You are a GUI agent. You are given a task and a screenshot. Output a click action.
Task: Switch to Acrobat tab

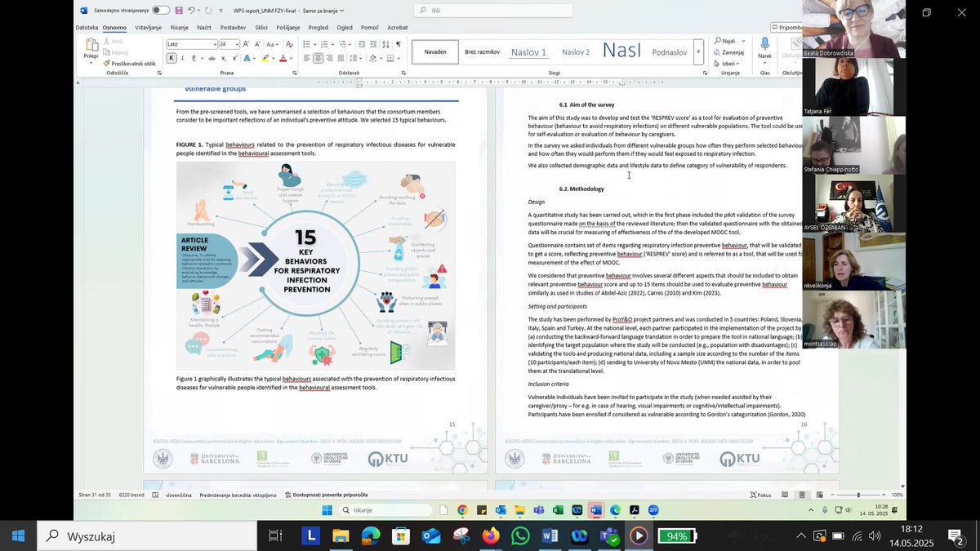(398, 27)
